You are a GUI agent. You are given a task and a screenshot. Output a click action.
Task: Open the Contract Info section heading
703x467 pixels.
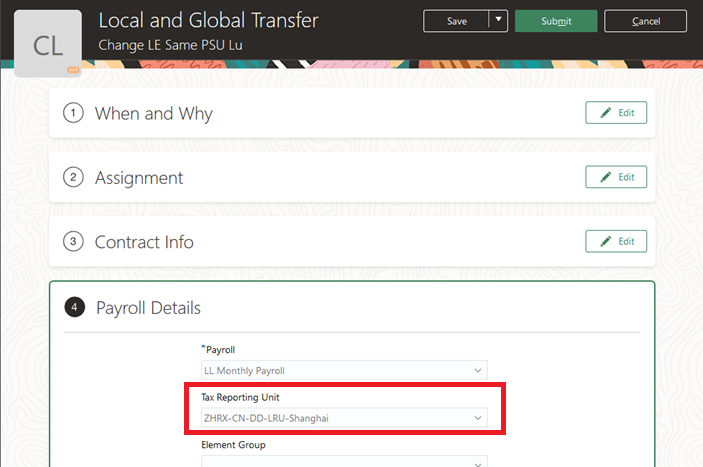[x=144, y=242]
